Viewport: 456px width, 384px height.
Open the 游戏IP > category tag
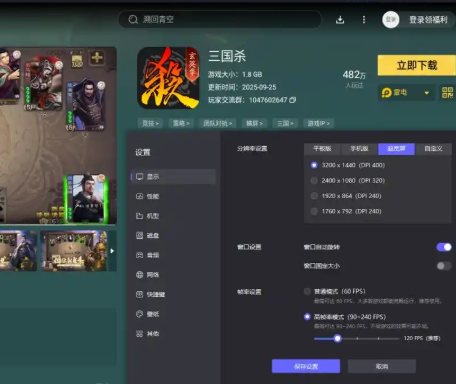(x=319, y=123)
